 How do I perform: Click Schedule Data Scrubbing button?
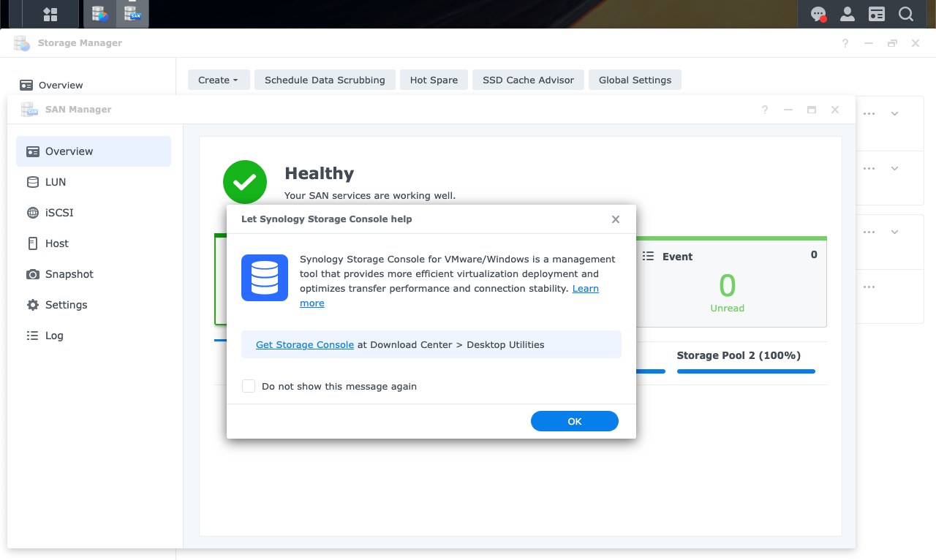(325, 80)
